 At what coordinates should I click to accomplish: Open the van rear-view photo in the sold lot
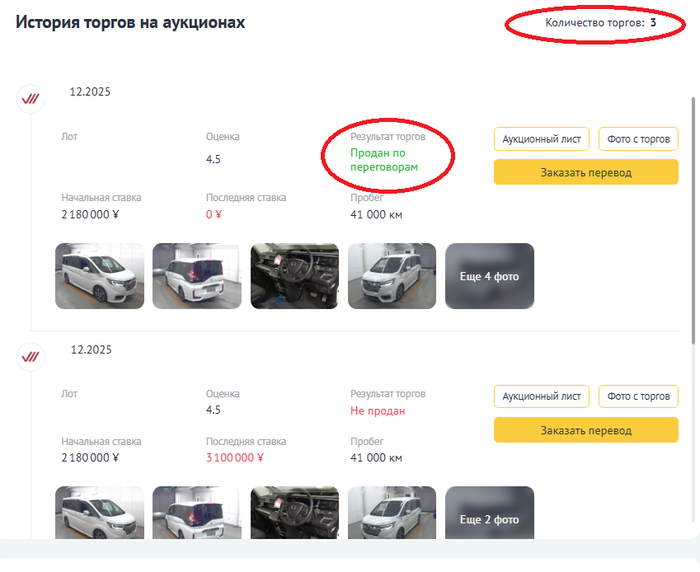(197, 276)
